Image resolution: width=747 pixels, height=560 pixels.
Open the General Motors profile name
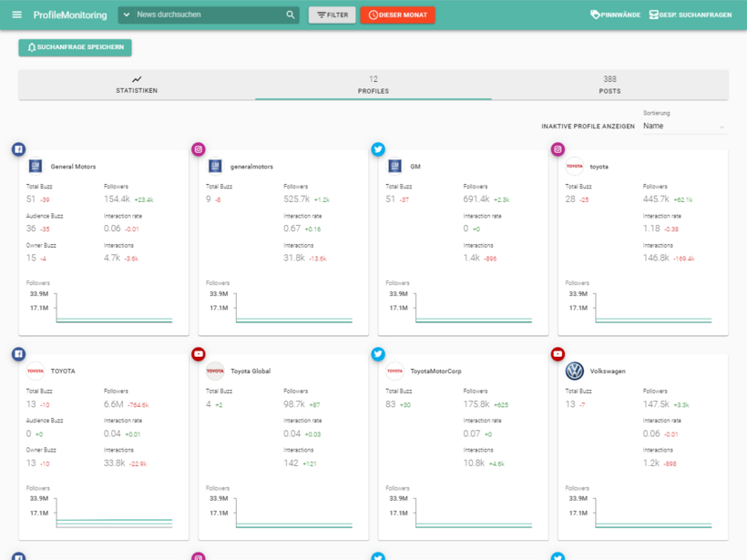74,167
